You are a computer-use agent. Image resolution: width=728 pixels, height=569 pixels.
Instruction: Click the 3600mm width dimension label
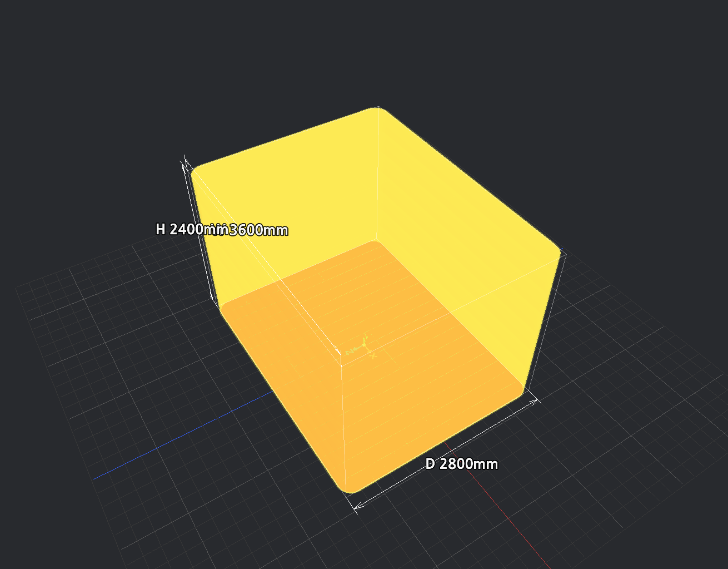258,230
